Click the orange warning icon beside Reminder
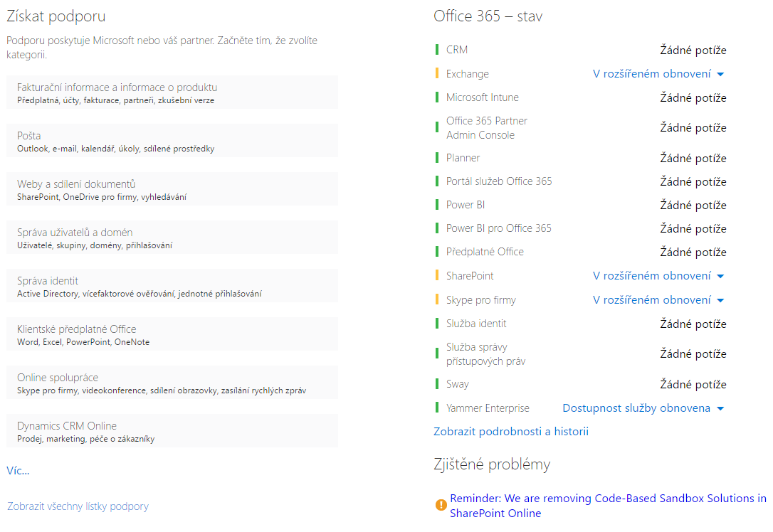This screenshot has height=532, width=773. pos(441,506)
